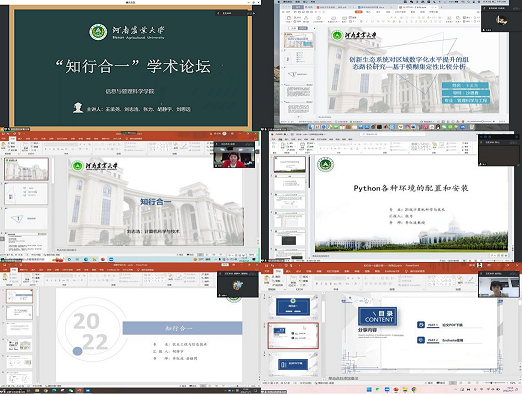Open the EndNote X9 ribbon tab

(x=392, y=271)
